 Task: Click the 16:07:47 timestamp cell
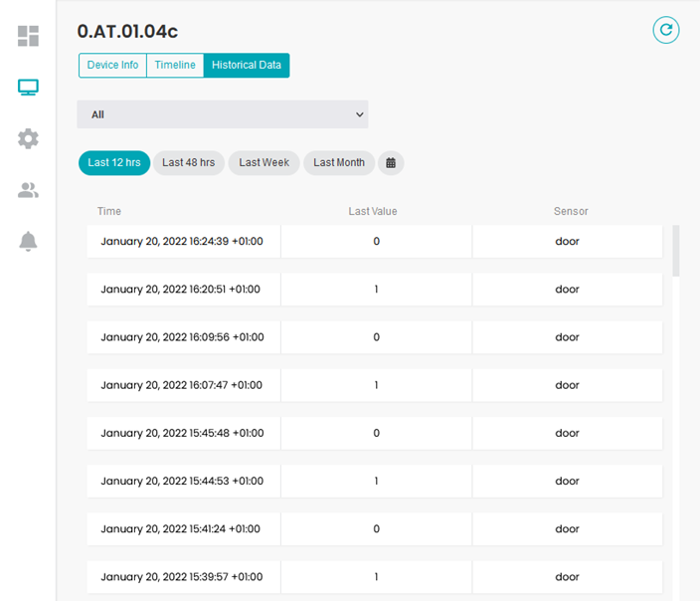(184, 385)
